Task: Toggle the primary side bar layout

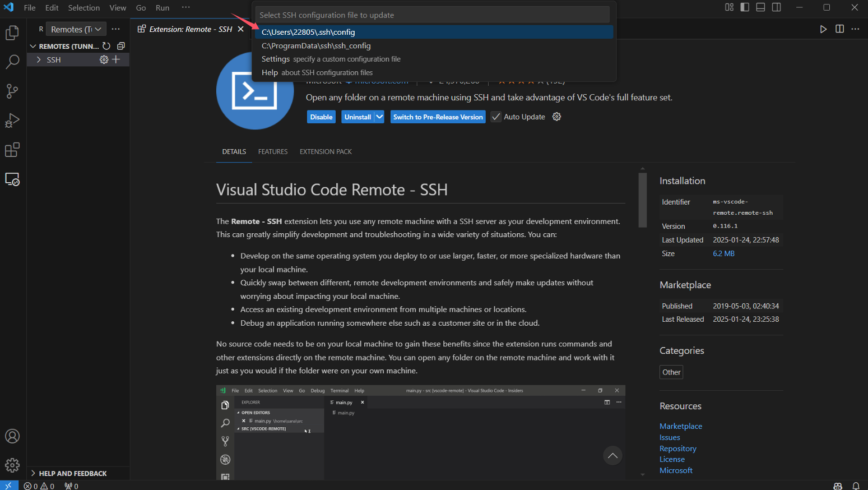Action: tap(745, 7)
